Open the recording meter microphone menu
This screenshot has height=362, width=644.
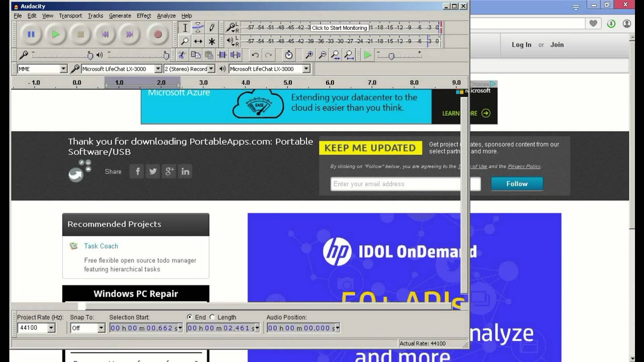(231, 27)
